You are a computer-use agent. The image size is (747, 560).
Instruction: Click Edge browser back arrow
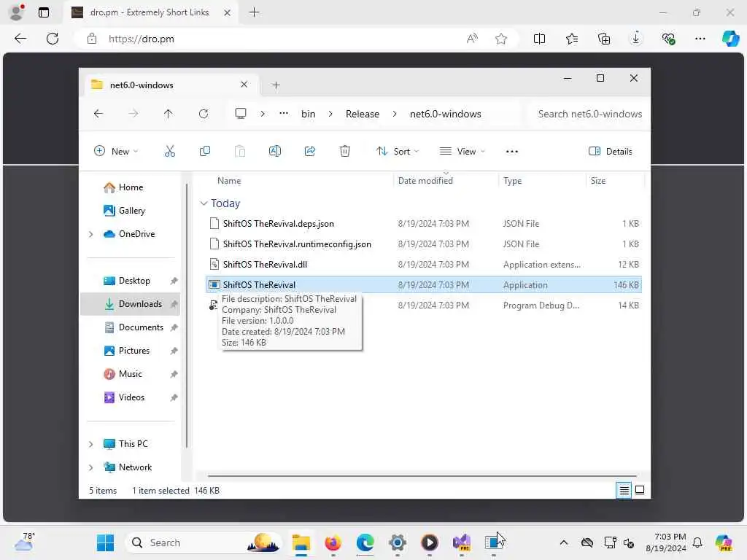[20, 39]
